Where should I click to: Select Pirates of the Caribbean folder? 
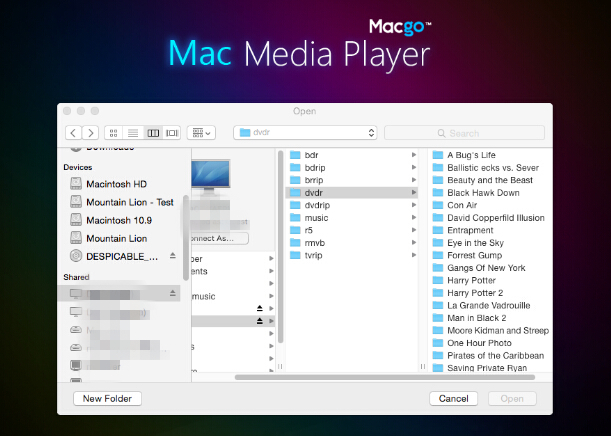coord(490,355)
